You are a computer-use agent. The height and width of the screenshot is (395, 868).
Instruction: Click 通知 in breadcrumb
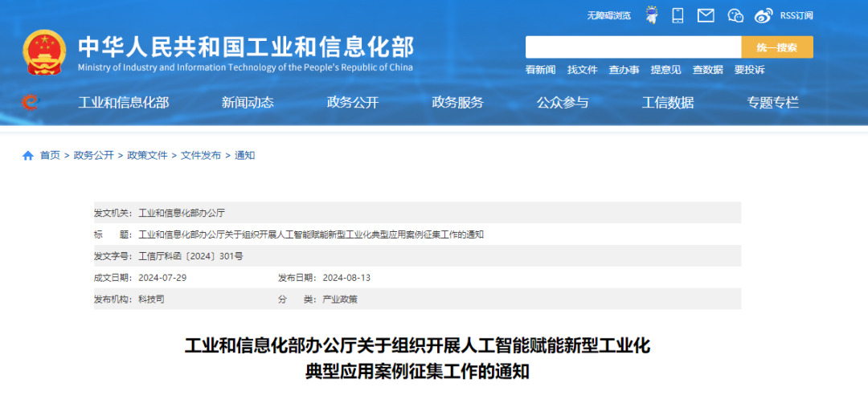(x=244, y=156)
